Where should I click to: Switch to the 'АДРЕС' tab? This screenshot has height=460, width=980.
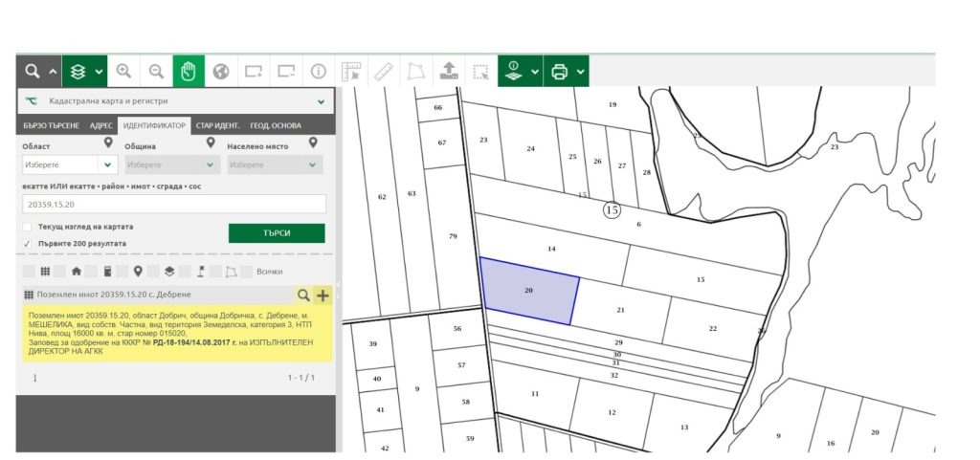101,125
